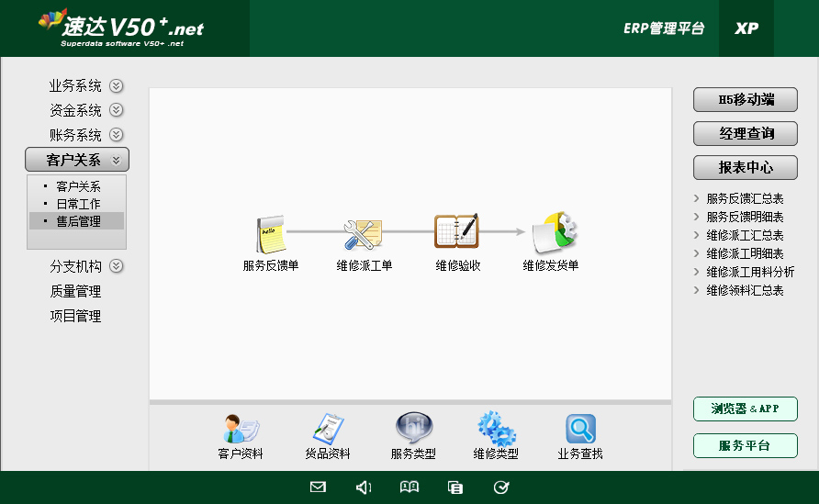Click the speaker announcement icon in bottom bar
This screenshot has width=819, height=504.
click(x=364, y=487)
